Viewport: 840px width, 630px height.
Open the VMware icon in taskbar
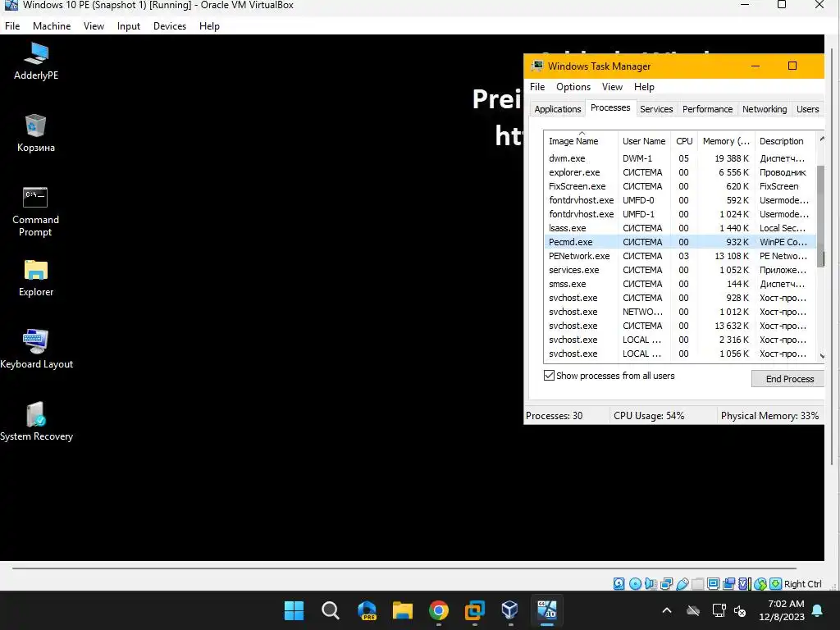tap(474, 610)
